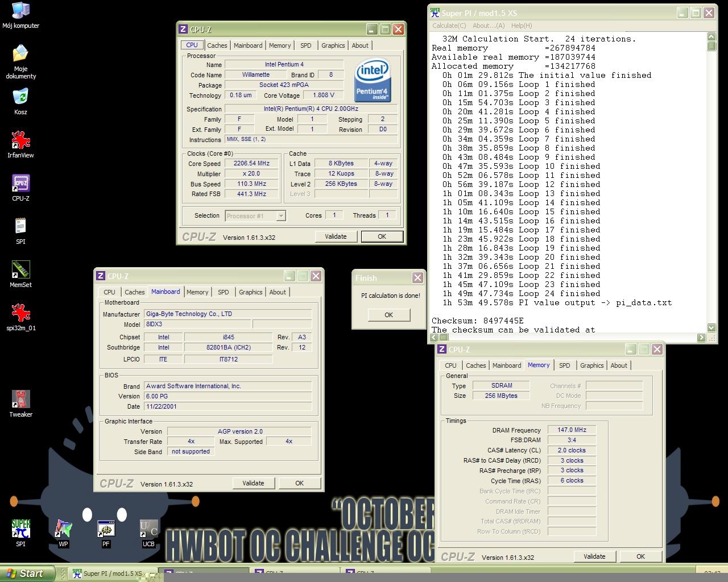
Task: Click OK in the Mainboard window
Action: (300, 483)
